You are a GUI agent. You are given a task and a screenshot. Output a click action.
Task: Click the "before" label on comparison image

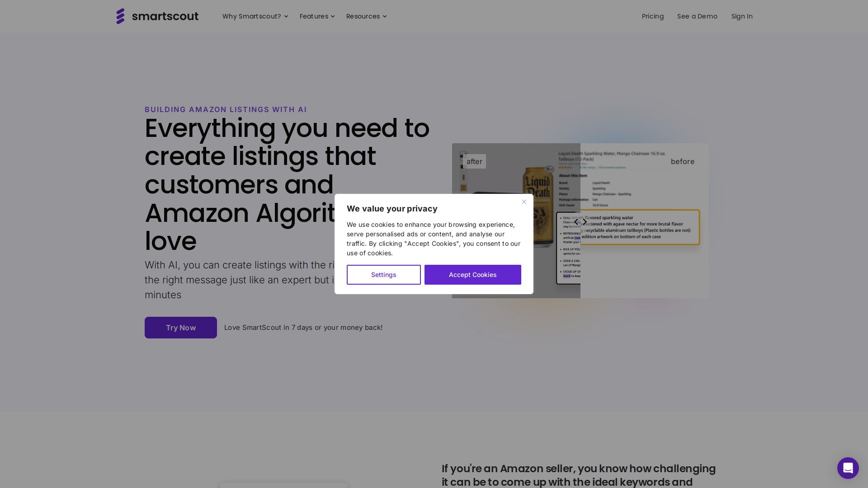coord(682,161)
